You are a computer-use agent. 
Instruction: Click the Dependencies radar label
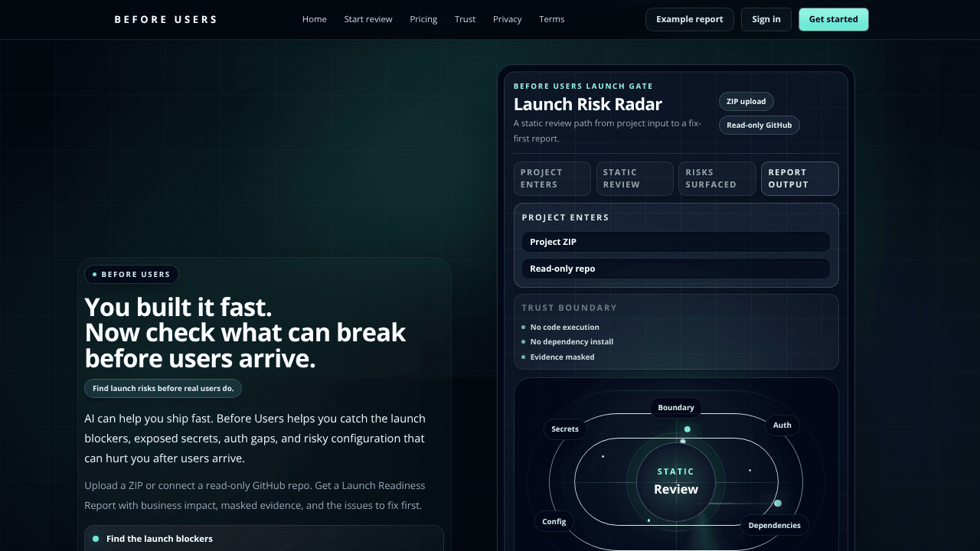774,525
